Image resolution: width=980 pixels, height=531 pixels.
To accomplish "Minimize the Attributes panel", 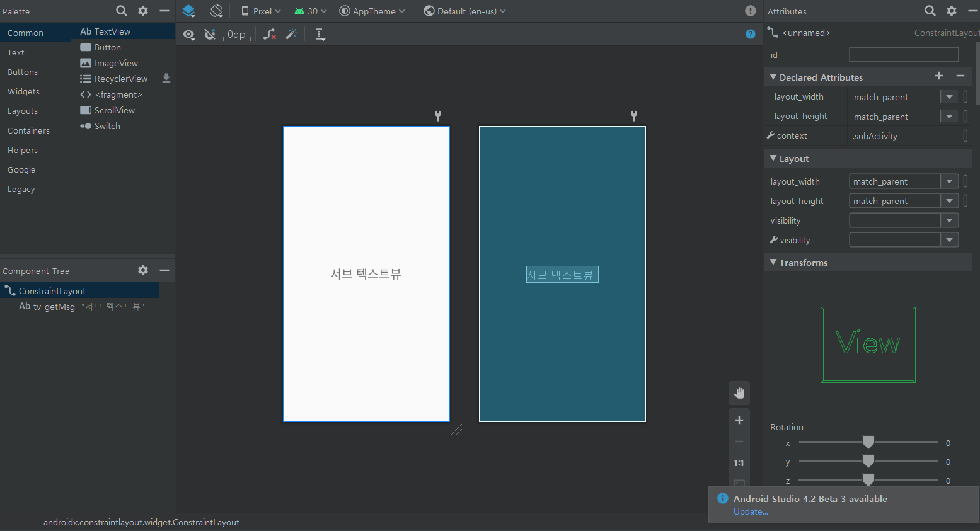I will [972, 11].
